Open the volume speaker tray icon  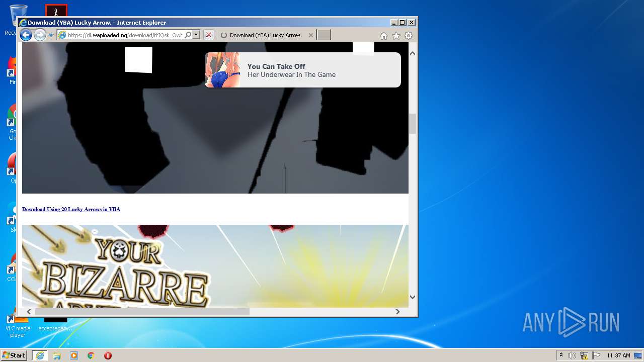tap(572, 355)
